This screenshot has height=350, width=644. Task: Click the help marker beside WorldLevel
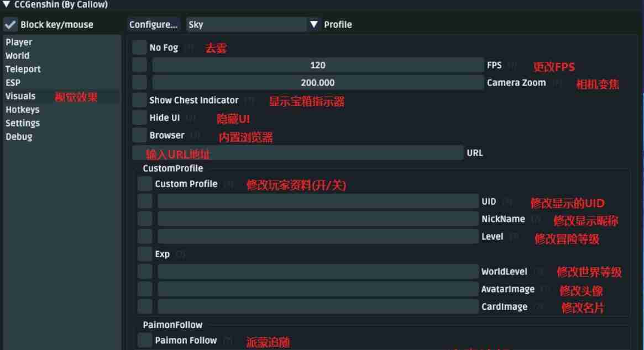pyautogui.click(x=538, y=272)
